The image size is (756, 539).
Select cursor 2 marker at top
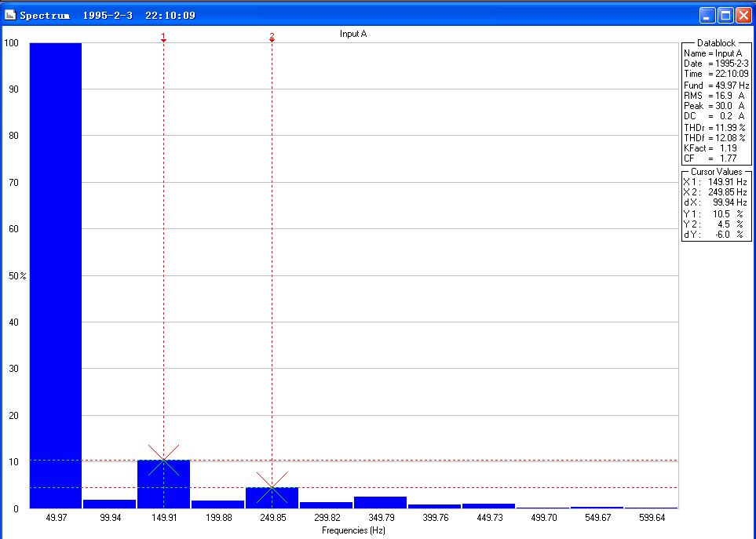[272, 37]
